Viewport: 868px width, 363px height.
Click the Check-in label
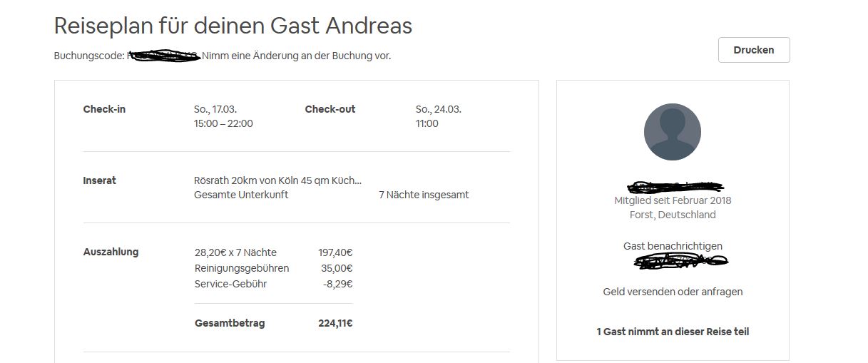(x=104, y=109)
